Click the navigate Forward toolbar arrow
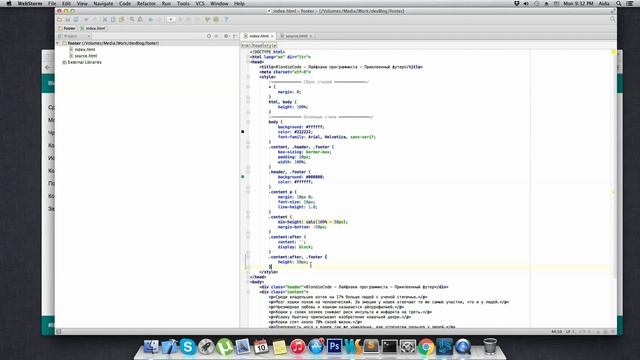640x360 pixels. click(x=159, y=19)
